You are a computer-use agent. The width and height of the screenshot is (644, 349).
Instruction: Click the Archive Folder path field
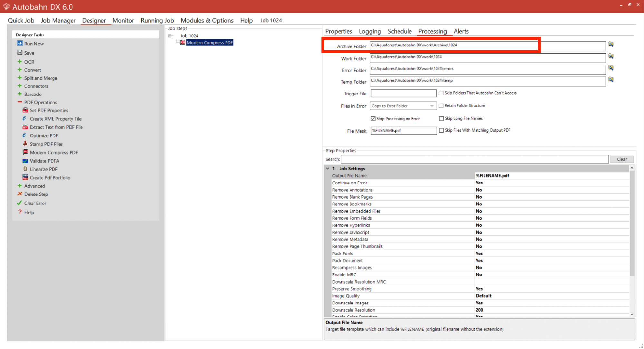click(x=488, y=45)
